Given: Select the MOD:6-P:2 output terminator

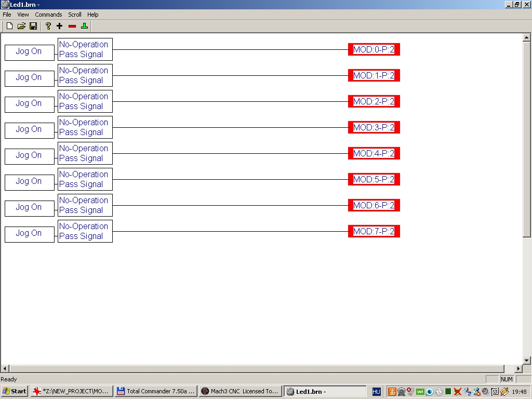Looking at the screenshot, I should (x=374, y=205).
